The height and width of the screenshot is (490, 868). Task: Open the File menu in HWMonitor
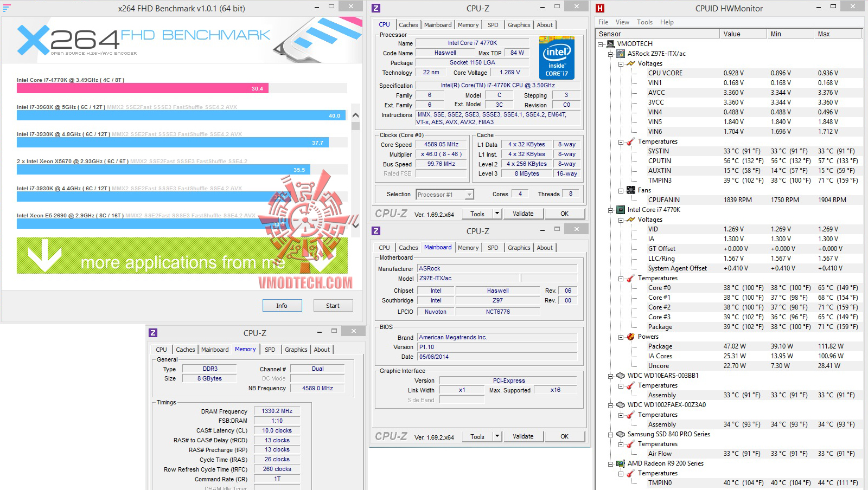(603, 22)
